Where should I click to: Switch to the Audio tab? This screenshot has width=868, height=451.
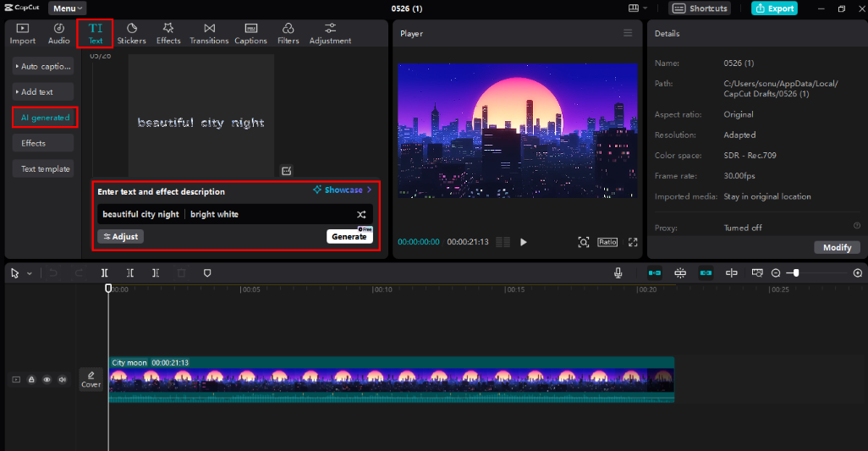(x=58, y=34)
